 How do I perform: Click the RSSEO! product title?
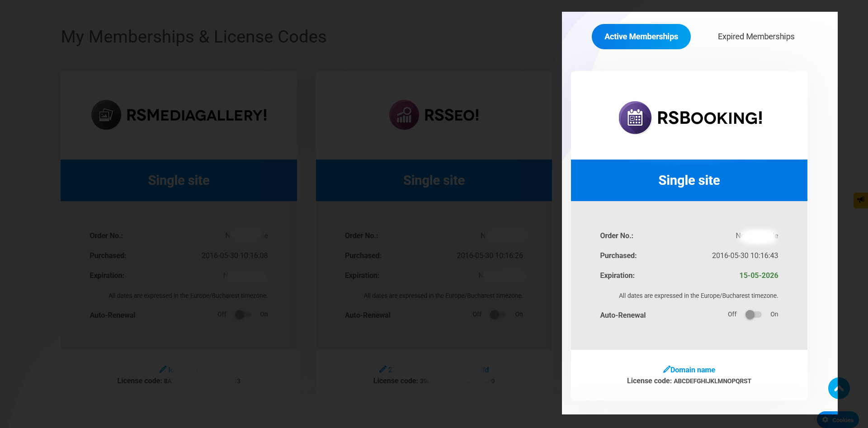[x=452, y=115]
